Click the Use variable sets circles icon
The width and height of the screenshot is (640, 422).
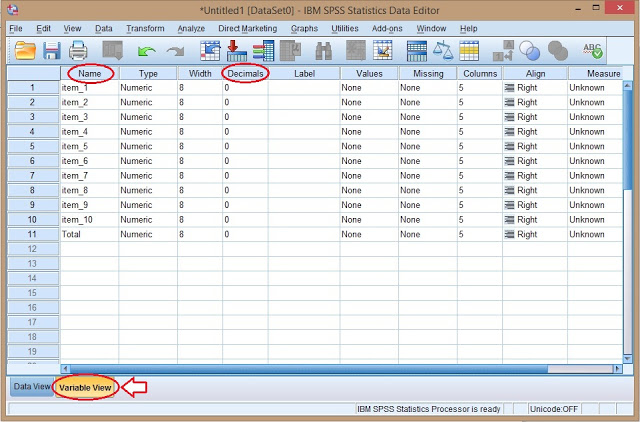click(x=529, y=51)
